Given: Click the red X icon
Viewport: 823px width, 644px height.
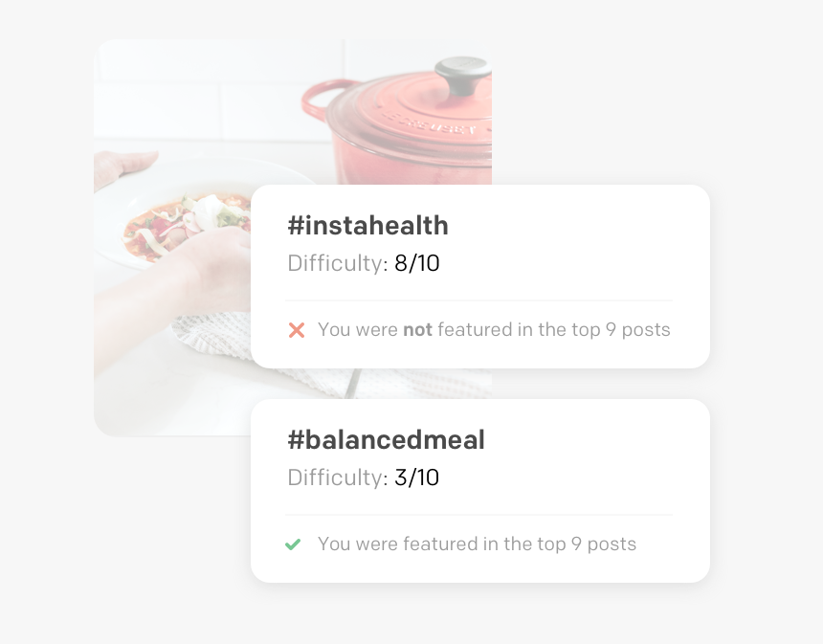Looking at the screenshot, I should [x=297, y=330].
